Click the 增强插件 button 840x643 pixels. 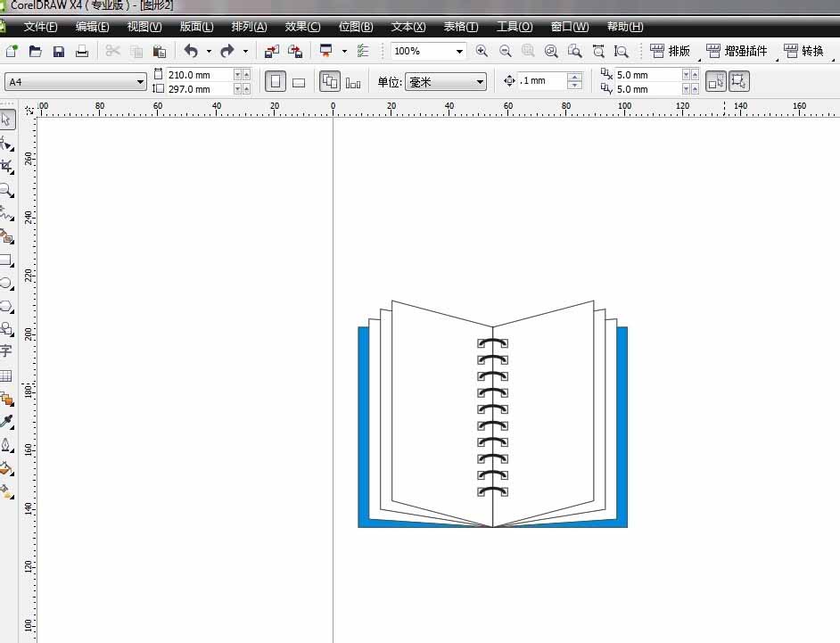[x=737, y=52]
